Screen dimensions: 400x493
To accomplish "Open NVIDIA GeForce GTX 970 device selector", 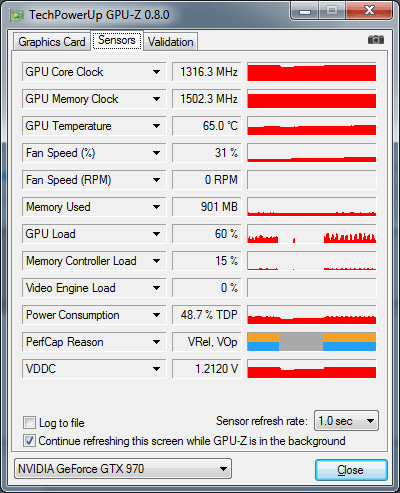I will tap(123, 469).
